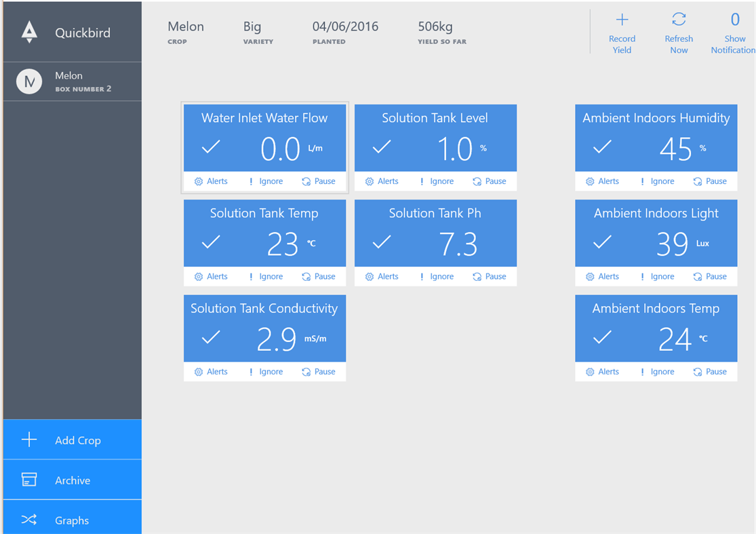
Task: Open Alerts for Ambient Indoors Light
Action: 602,276
